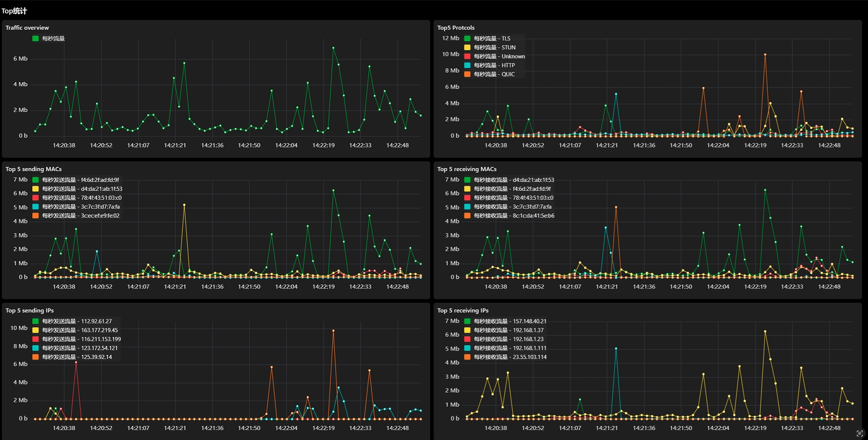Screen dimensions: 868x440
Task: Toggle sending MAC 78:4f:43:51:03:c0 series
Action: 82,198
